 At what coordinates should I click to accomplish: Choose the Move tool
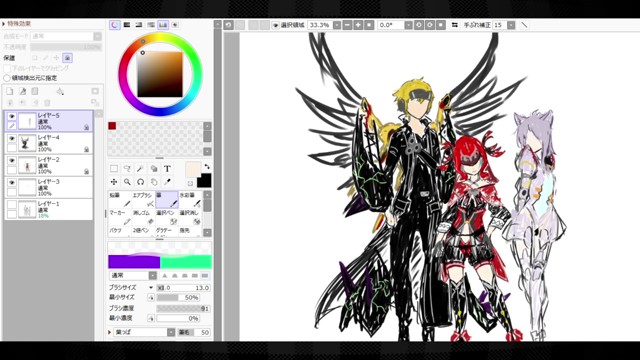coord(114,182)
